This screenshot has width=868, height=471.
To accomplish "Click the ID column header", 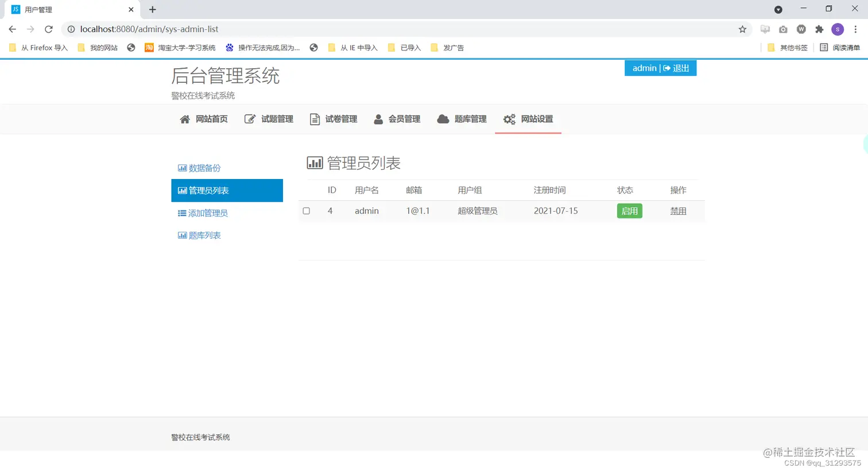I will click(x=332, y=190).
